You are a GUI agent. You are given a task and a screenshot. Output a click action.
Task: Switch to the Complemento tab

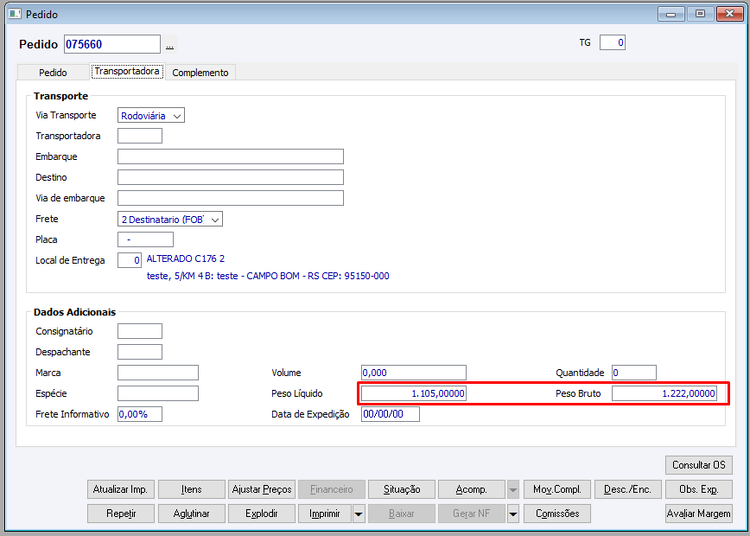200,73
